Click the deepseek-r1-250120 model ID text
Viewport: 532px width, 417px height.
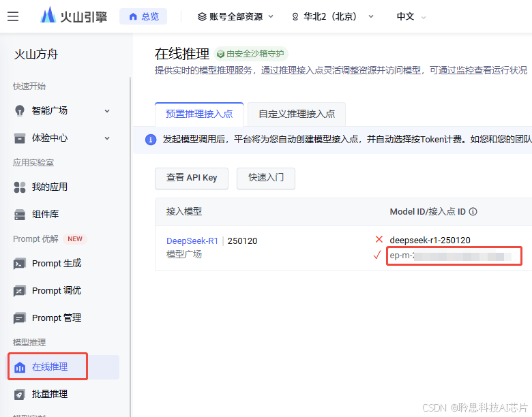click(430, 241)
